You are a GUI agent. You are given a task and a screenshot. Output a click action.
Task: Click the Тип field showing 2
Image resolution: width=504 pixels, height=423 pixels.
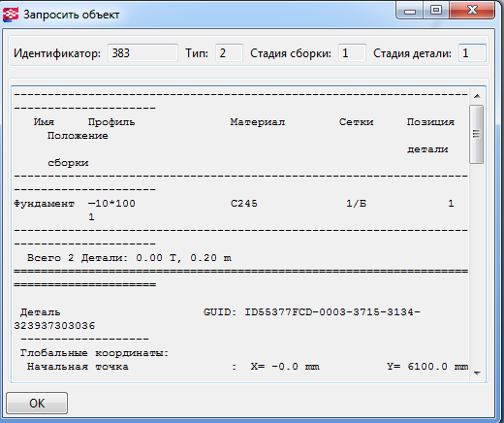point(229,52)
